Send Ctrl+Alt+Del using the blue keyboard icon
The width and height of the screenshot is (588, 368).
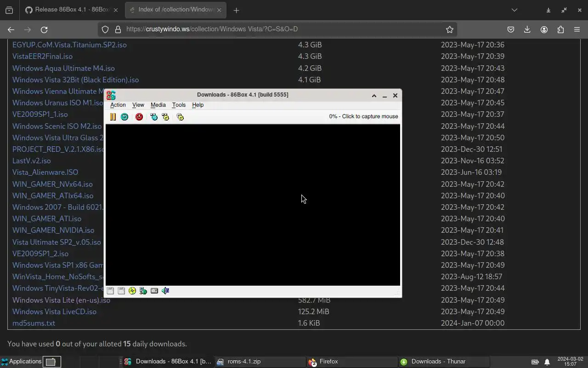154,117
